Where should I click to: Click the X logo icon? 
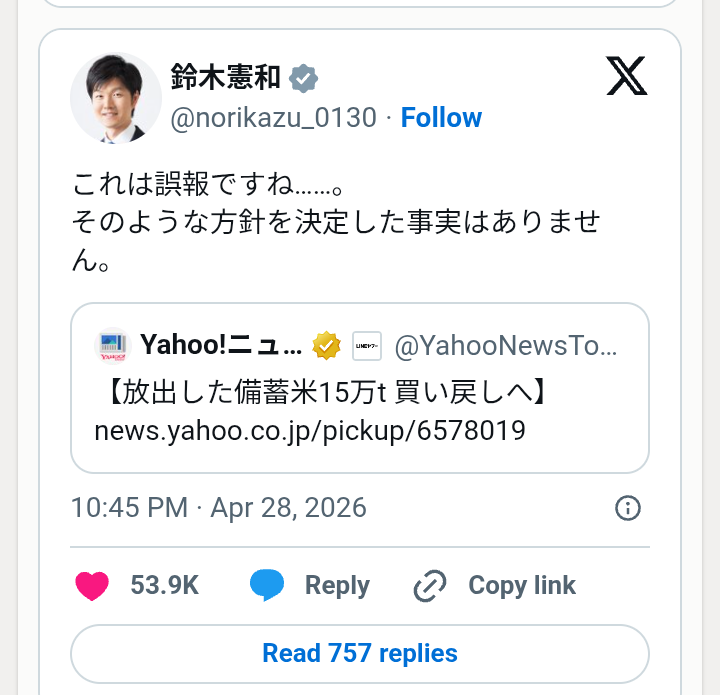[627, 77]
